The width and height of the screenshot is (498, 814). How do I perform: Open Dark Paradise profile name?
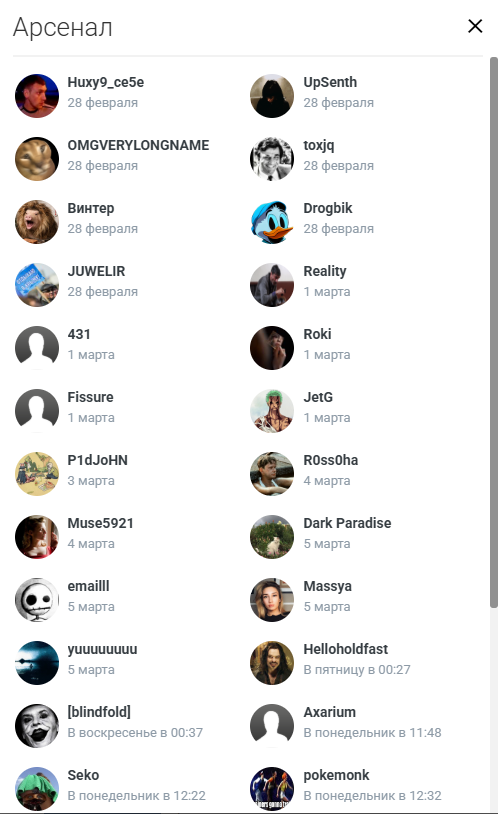pos(347,523)
